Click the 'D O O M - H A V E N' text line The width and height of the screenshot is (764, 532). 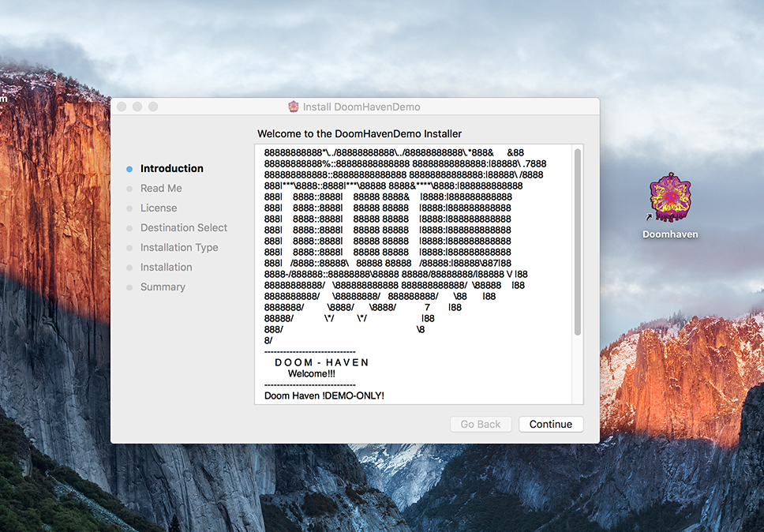(x=322, y=362)
